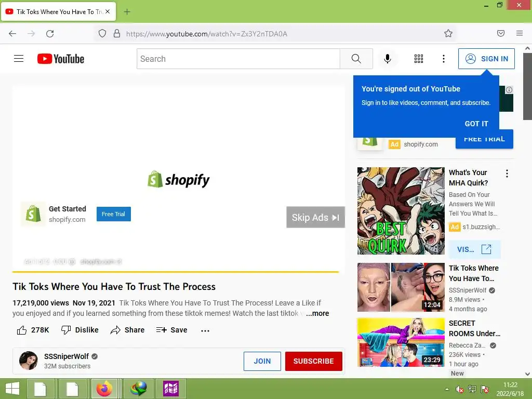Click the VIS... visit site button
532x399 pixels.
click(474, 249)
